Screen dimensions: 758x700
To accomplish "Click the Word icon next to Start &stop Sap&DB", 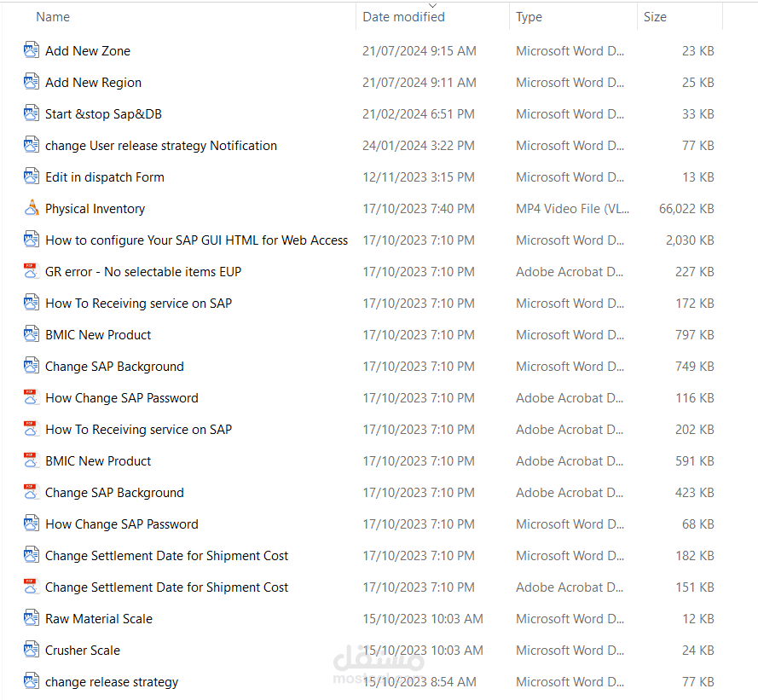I will (32, 113).
